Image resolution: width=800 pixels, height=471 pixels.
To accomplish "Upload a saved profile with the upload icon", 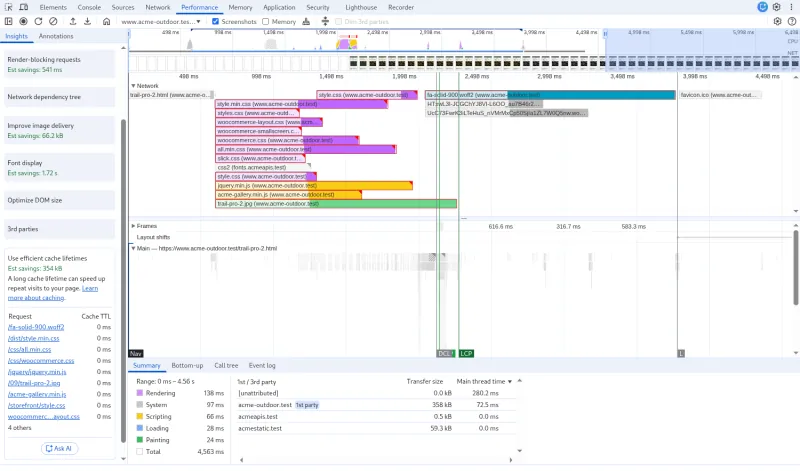I will [x=73, y=21].
